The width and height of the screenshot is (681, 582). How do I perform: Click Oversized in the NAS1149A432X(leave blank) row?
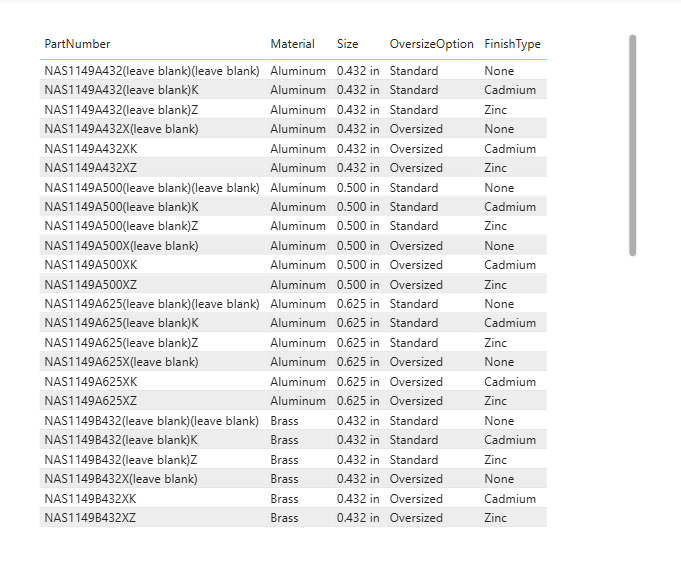pyautogui.click(x=416, y=129)
